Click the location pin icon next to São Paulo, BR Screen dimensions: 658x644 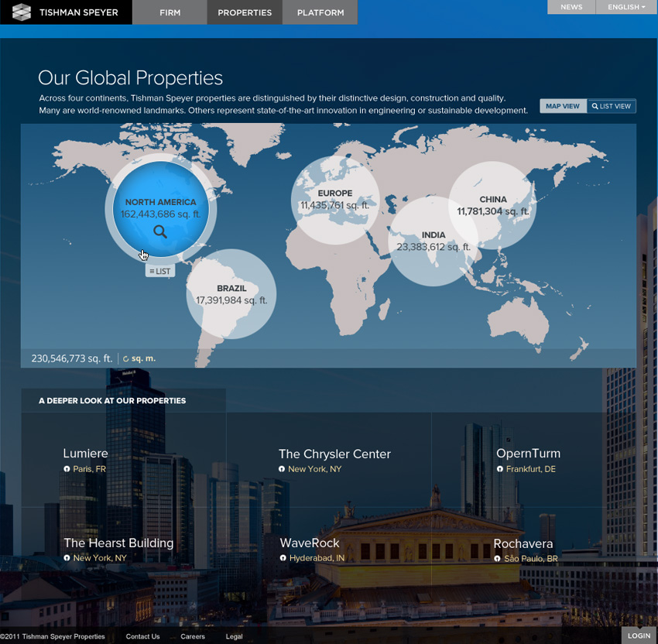point(497,559)
